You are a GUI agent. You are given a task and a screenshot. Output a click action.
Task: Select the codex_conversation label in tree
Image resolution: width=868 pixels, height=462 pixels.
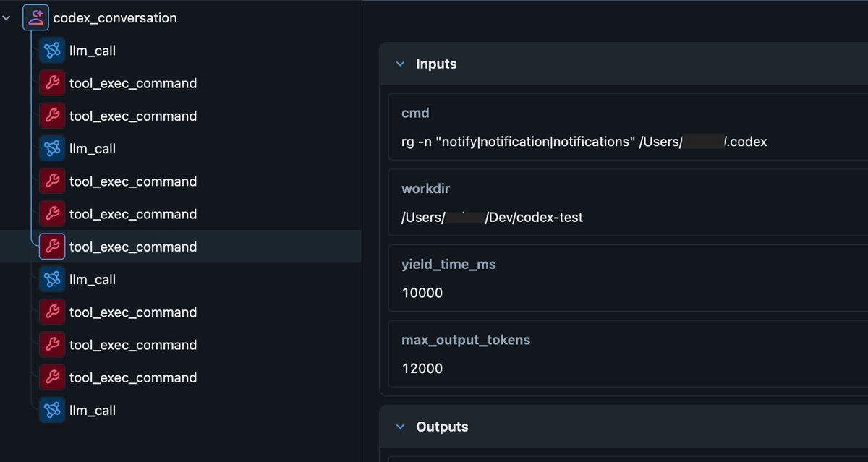pyautogui.click(x=114, y=18)
